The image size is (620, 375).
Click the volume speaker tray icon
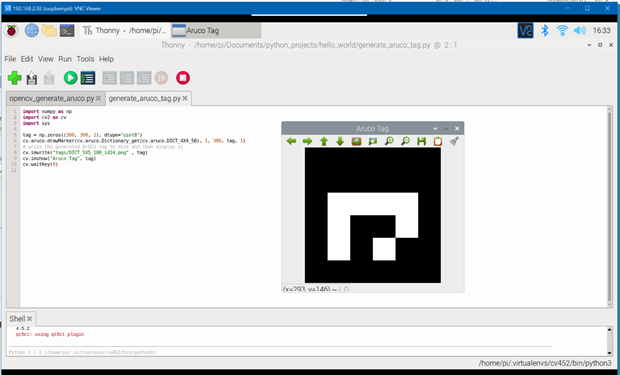pyautogui.click(x=580, y=30)
